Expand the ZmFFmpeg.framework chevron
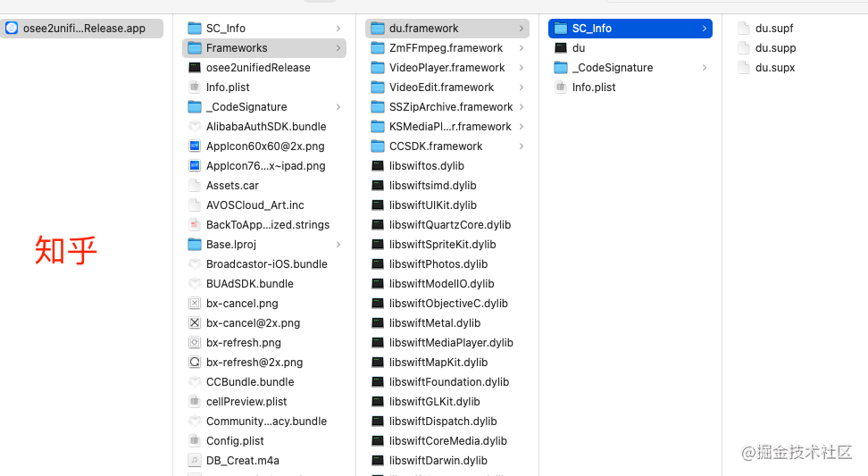Image resolution: width=868 pixels, height=476 pixels. pos(522,48)
